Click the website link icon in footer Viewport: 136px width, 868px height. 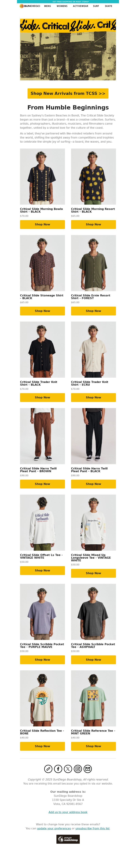click(x=48, y=769)
